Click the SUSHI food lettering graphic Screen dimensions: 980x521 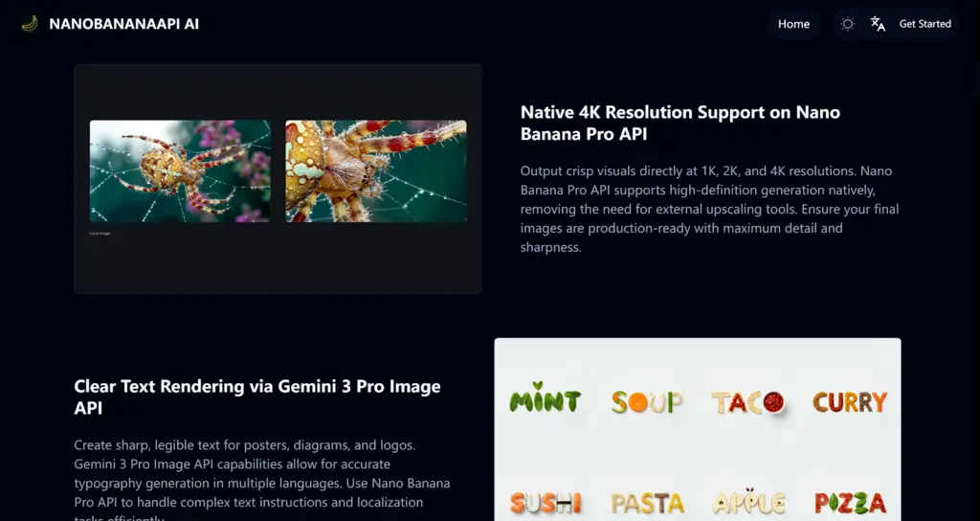click(546, 503)
